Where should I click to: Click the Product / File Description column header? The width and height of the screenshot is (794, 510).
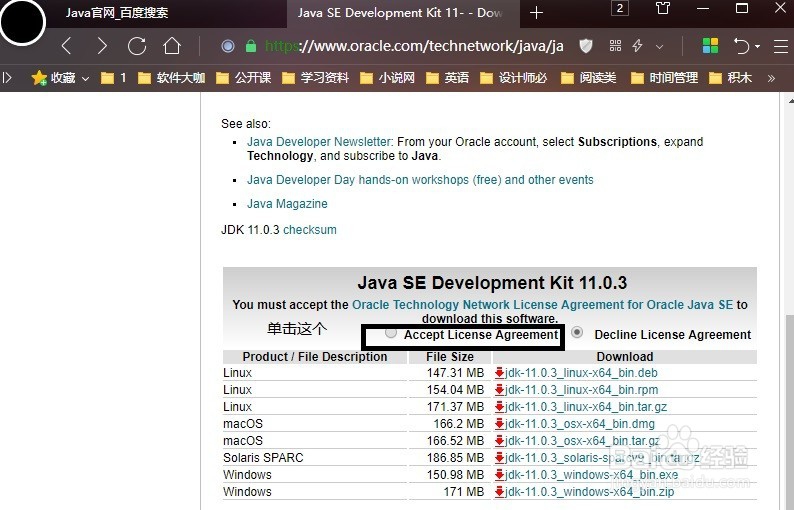coord(314,357)
